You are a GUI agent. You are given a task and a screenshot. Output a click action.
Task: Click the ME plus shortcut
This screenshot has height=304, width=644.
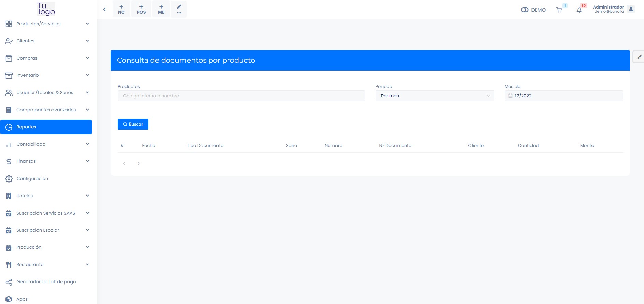161,9
